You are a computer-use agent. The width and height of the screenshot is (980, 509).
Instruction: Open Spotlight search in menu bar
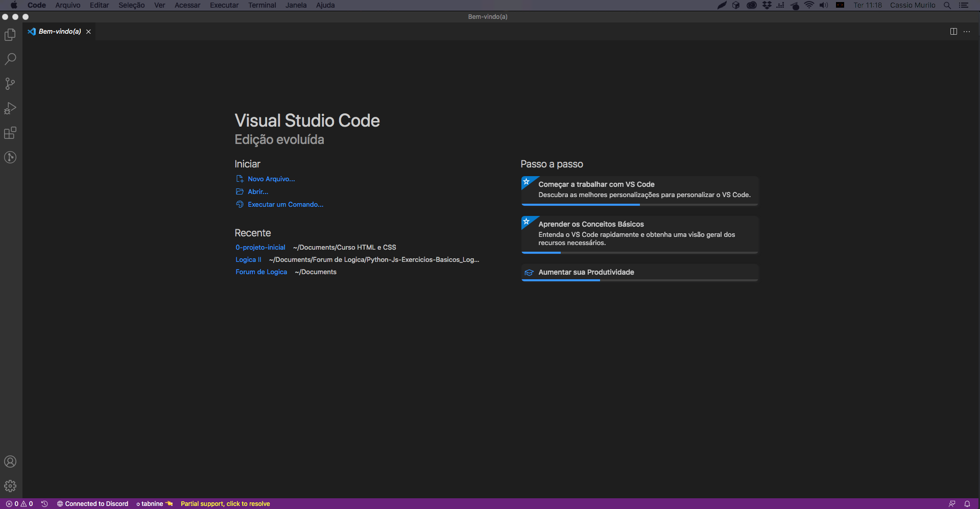click(947, 5)
